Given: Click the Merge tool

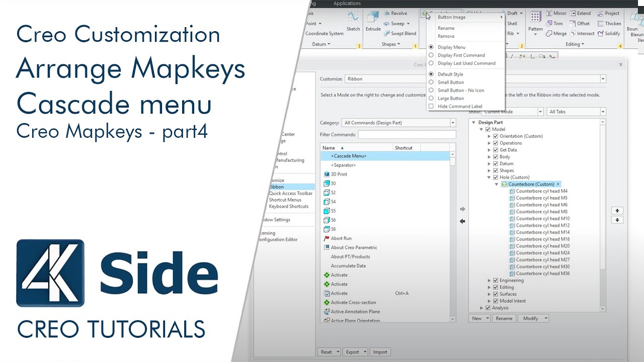Looking at the screenshot, I should coord(556,34).
